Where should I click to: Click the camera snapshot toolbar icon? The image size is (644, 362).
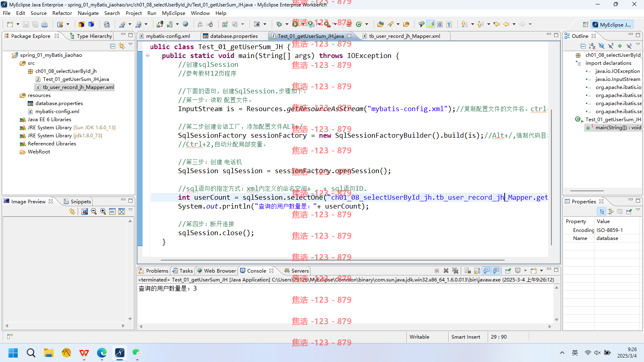click(x=257, y=24)
